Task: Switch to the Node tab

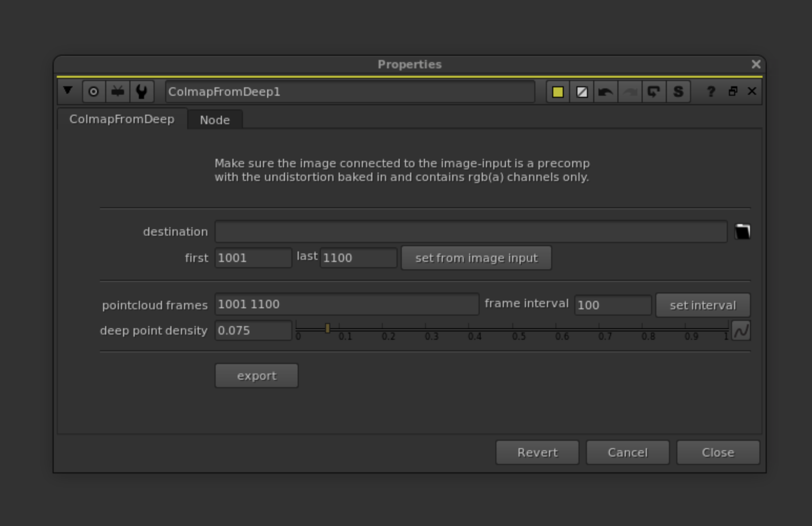Action: coord(215,120)
